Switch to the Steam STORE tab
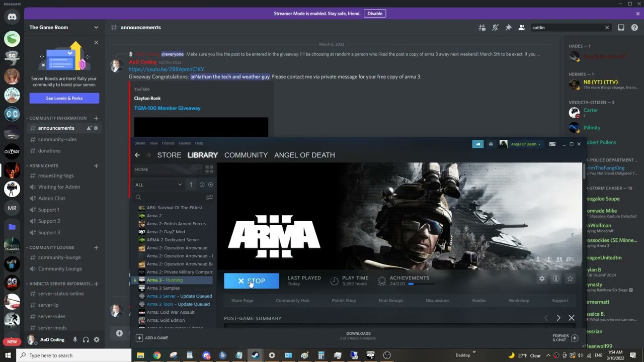This screenshot has width=644, height=362. 169,155
